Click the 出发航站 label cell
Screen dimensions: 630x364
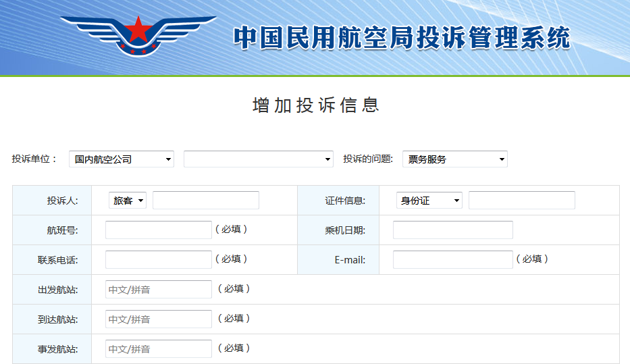click(x=52, y=290)
